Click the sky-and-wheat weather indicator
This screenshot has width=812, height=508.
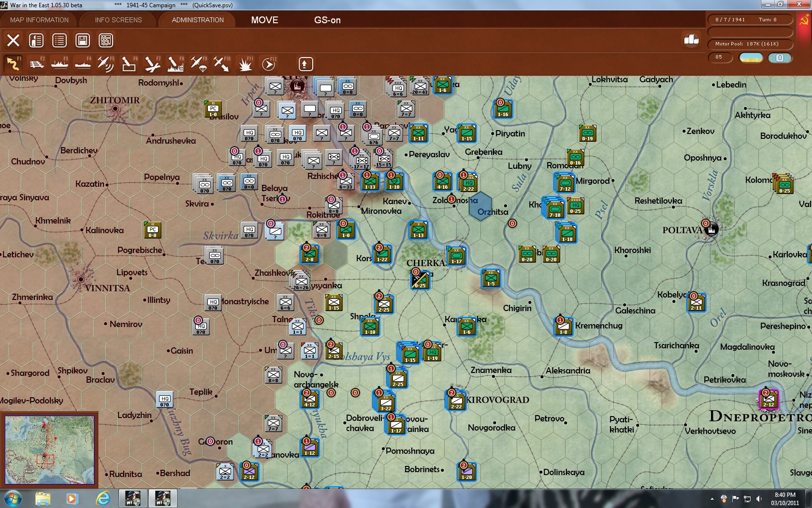(751, 58)
